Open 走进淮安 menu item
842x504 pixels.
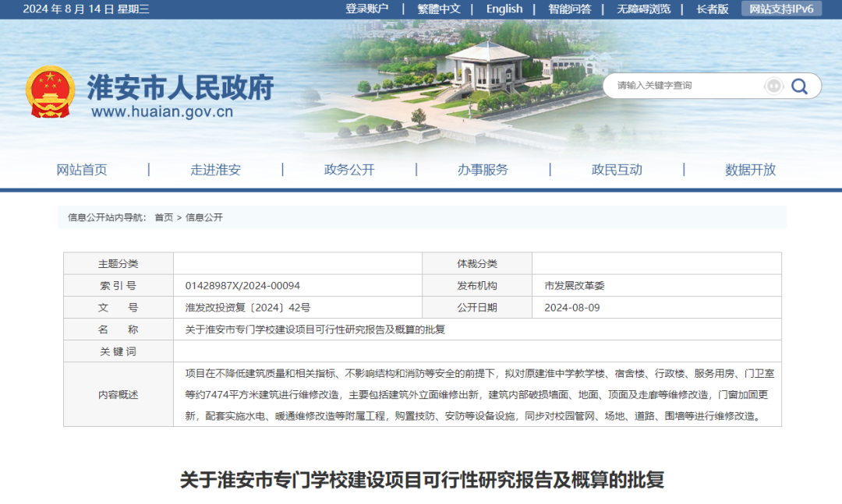coord(215,170)
